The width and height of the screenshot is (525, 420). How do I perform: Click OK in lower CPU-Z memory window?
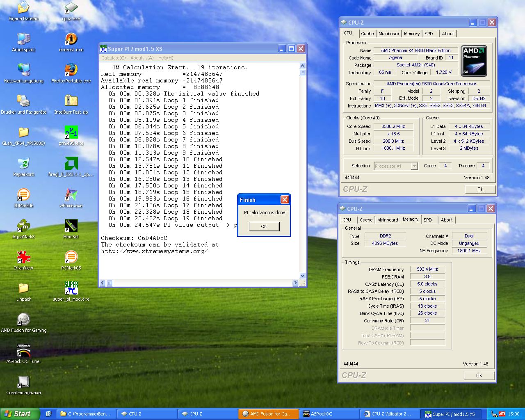point(479,376)
